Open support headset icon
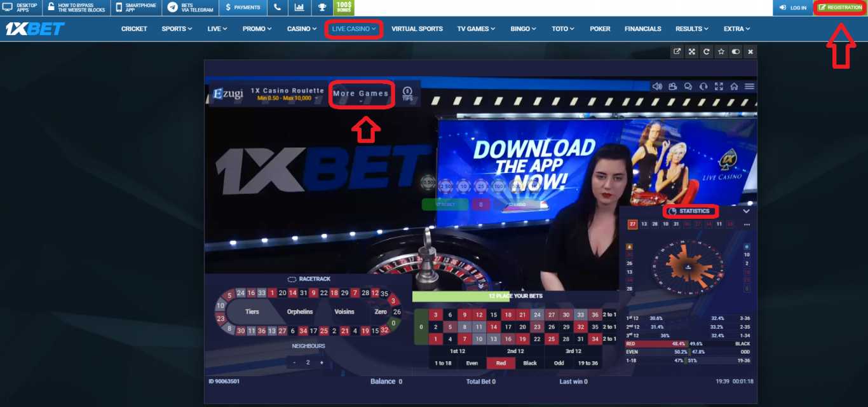This screenshot has width=868, height=407. (x=703, y=86)
